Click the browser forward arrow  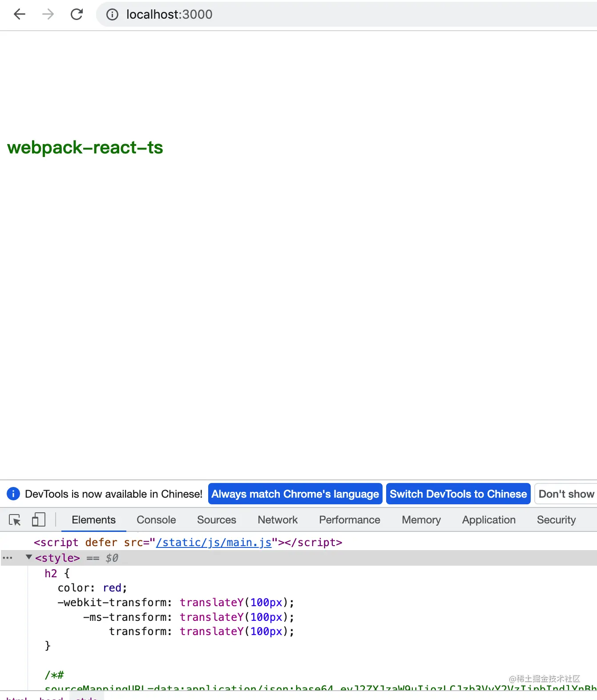(x=48, y=15)
